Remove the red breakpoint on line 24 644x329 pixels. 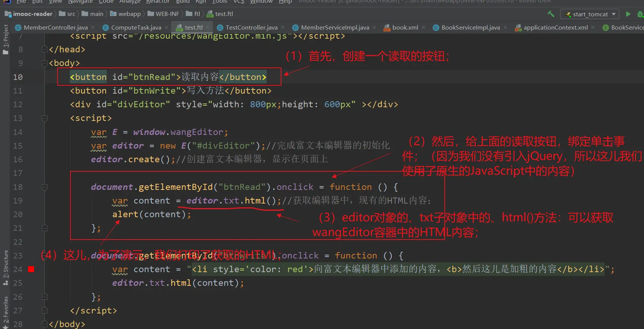[31, 269]
